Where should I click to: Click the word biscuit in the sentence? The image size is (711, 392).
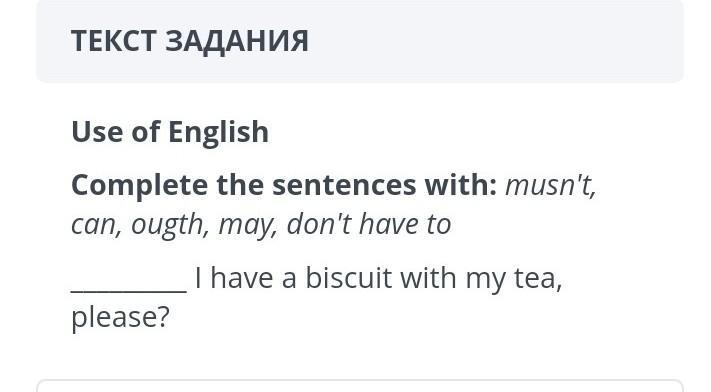tap(348, 278)
